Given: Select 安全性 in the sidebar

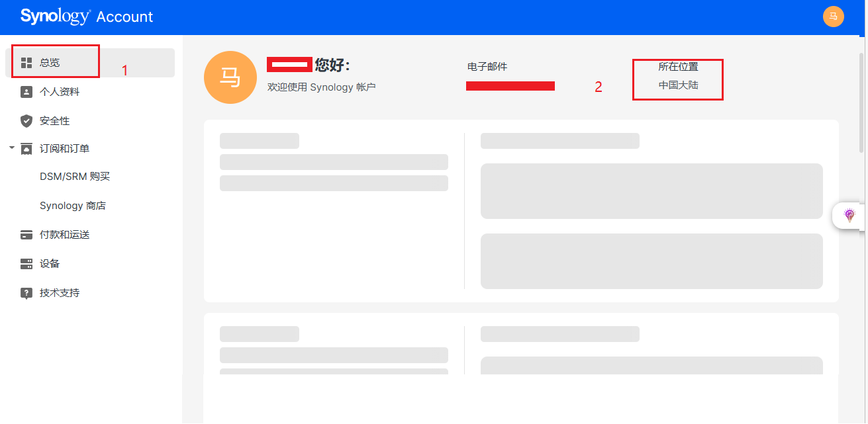Looking at the screenshot, I should [54, 121].
